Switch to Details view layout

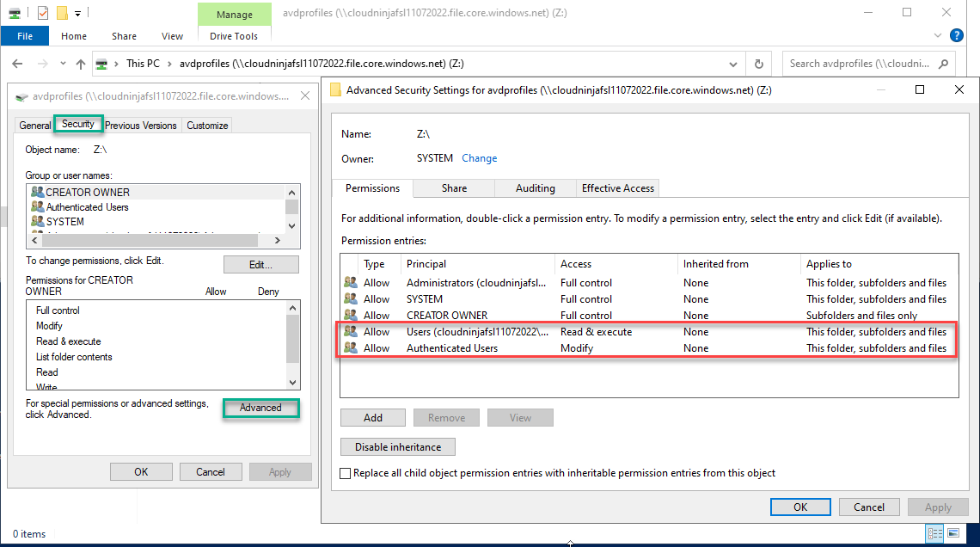click(x=935, y=533)
